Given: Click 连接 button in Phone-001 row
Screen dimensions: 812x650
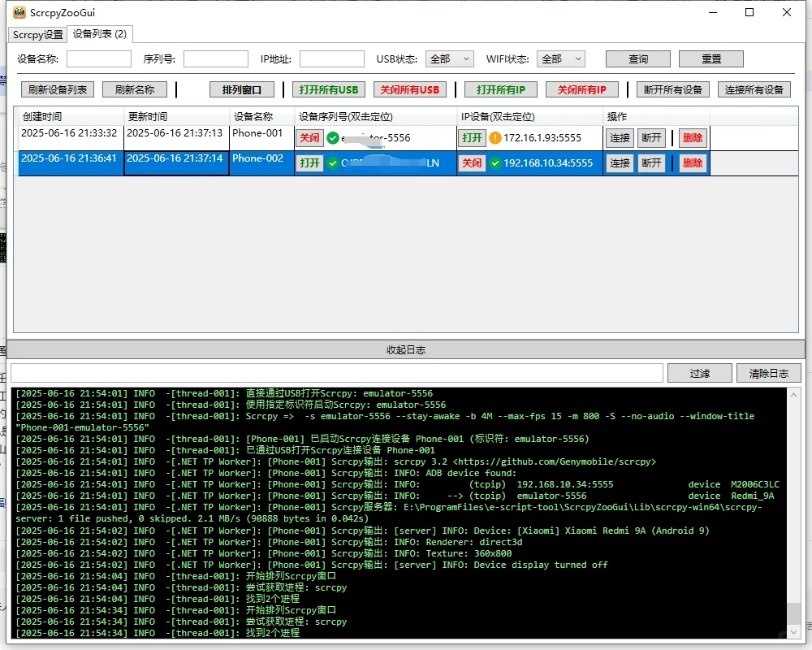Looking at the screenshot, I should tap(620, 138).
